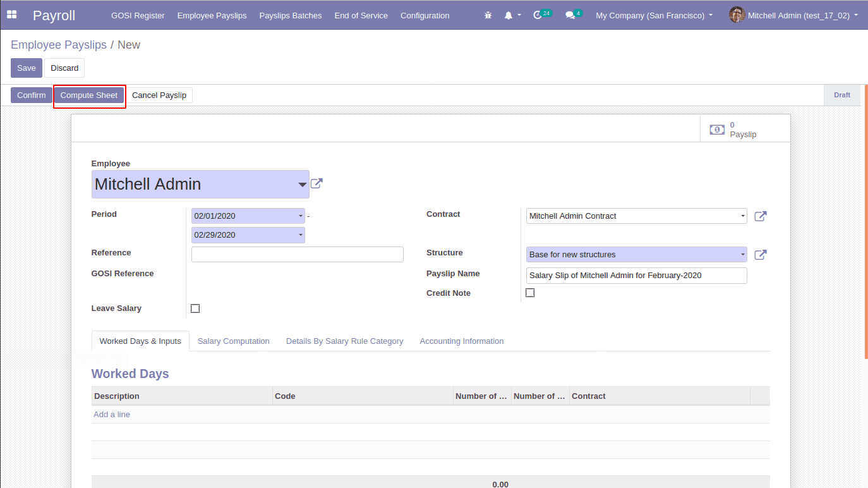This screenshot has width=868, height=488.
Task: Switch to Worked Days & Inputs tab
Action: (140, 341)
